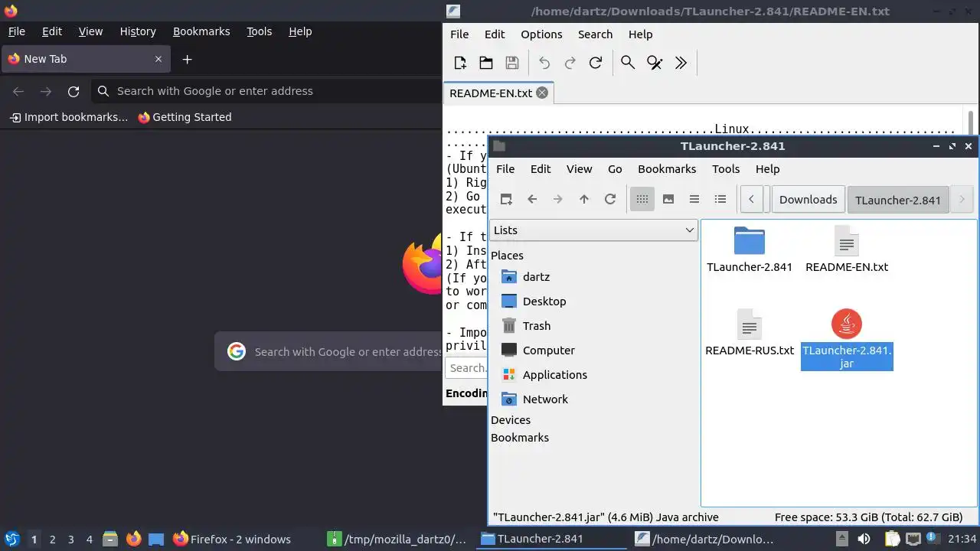Switch to workspace 4 in the taskbar
Screen dimensions: 980x551
89,540
